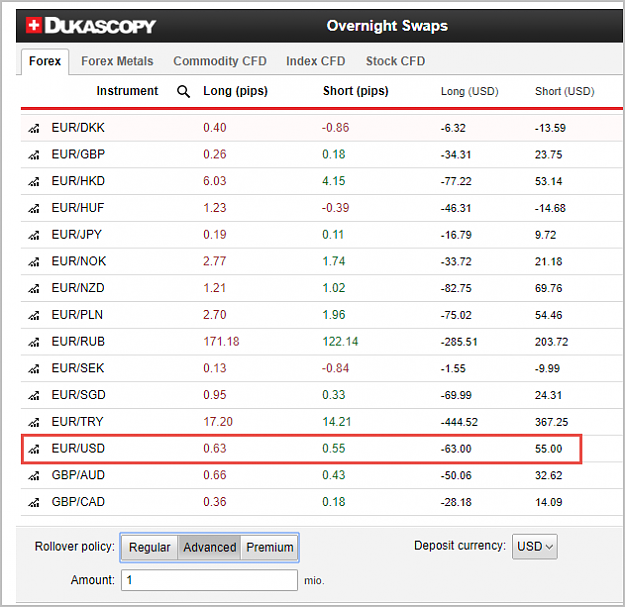Sort by Short (pips) column header
Viewport: 625px width, 607px height.
tap(356, 91)
